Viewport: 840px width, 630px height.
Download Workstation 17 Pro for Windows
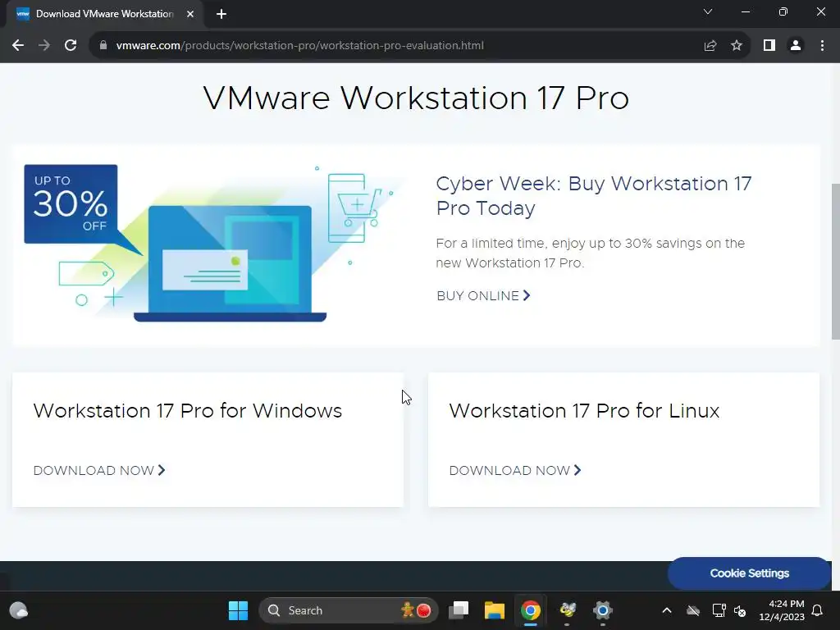[x=99, y=470]
